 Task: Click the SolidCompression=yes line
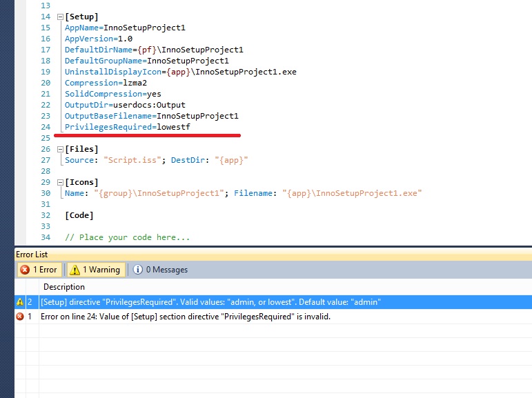click(x=113, y=94)
